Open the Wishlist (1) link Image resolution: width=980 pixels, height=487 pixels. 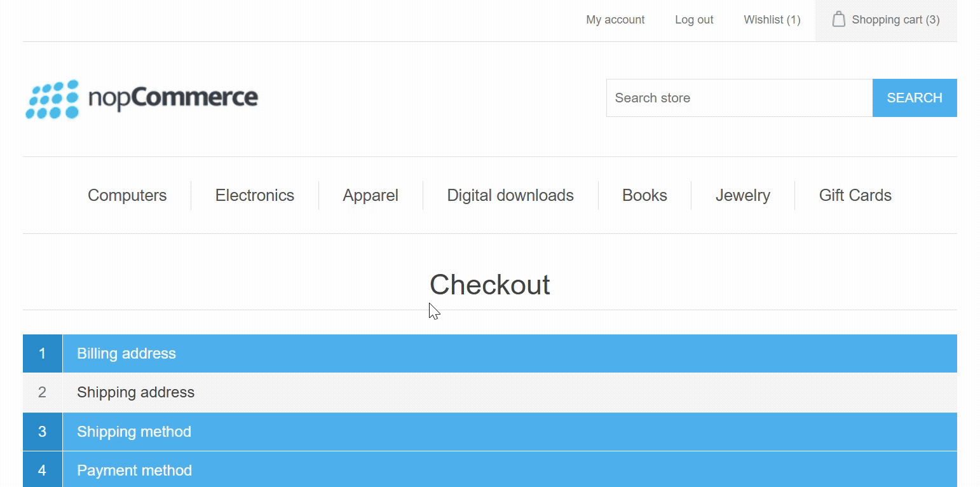coord(772,20)
